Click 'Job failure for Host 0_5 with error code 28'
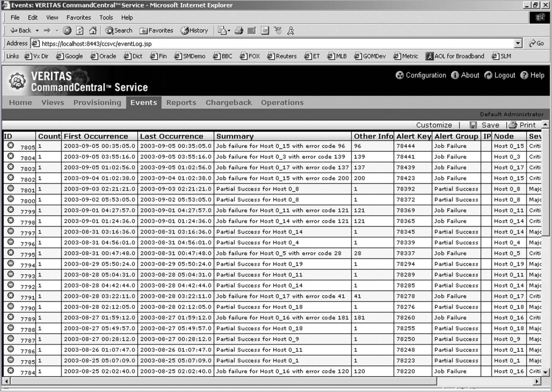 pos(279,253)
